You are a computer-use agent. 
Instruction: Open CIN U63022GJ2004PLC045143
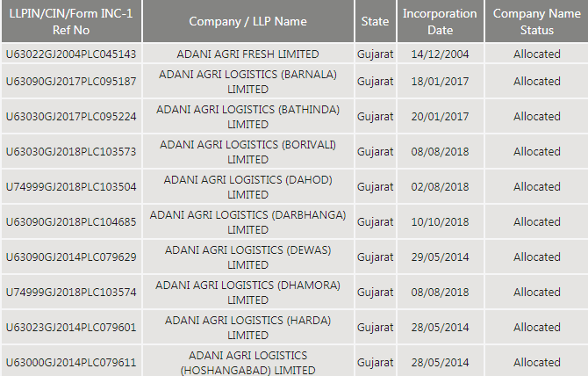(x=71, y=54)
